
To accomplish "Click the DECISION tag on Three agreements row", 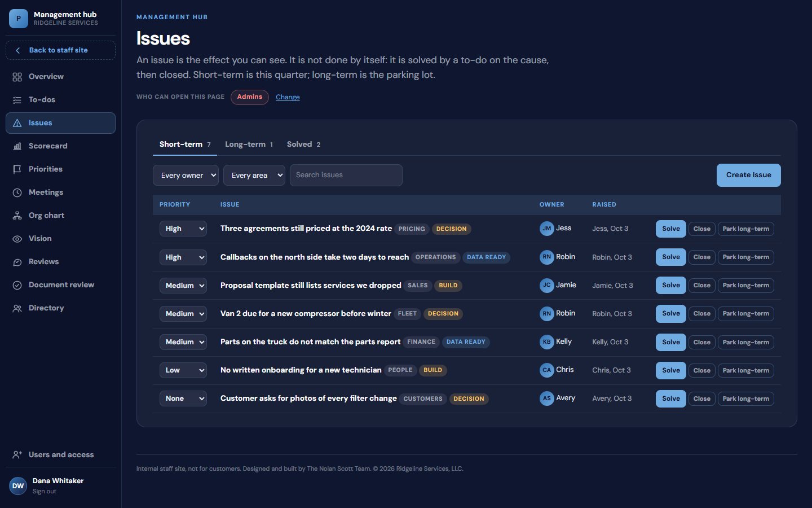I will 452,229.
